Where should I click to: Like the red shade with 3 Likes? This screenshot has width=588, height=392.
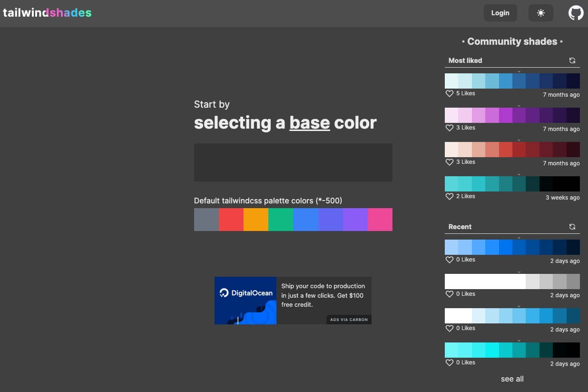(450, 162)
